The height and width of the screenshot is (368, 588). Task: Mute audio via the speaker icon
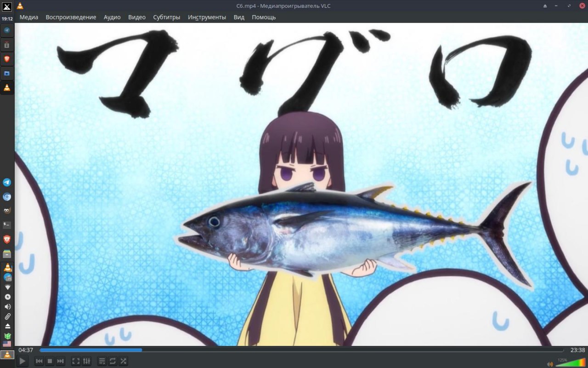click(x=550, y=364)
